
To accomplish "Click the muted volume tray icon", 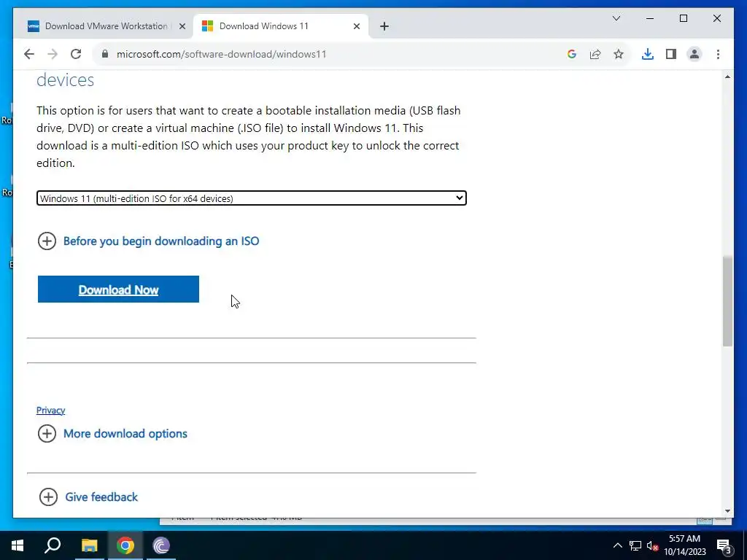I will (652, 545).
